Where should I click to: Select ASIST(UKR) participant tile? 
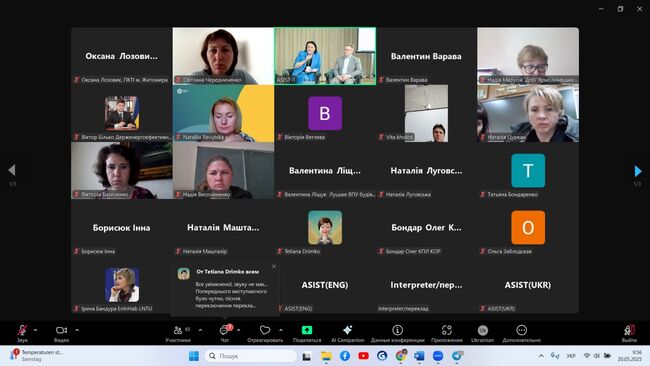[x=528, y=285]
